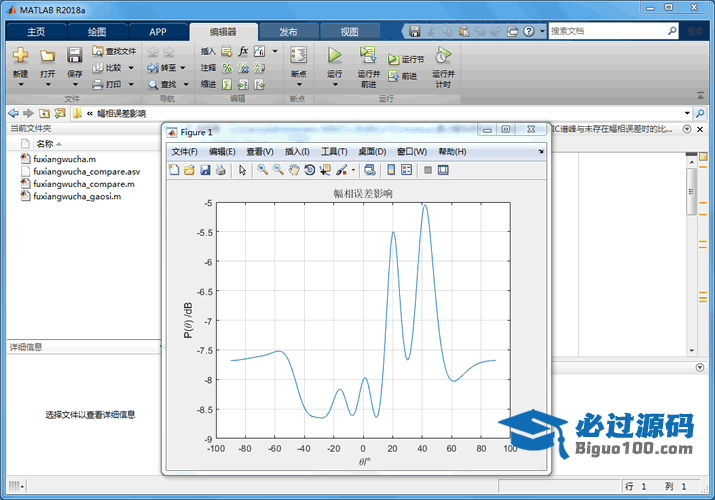
Task: Open Figure 1 Tools menu
Action: (x=334, y=152)
